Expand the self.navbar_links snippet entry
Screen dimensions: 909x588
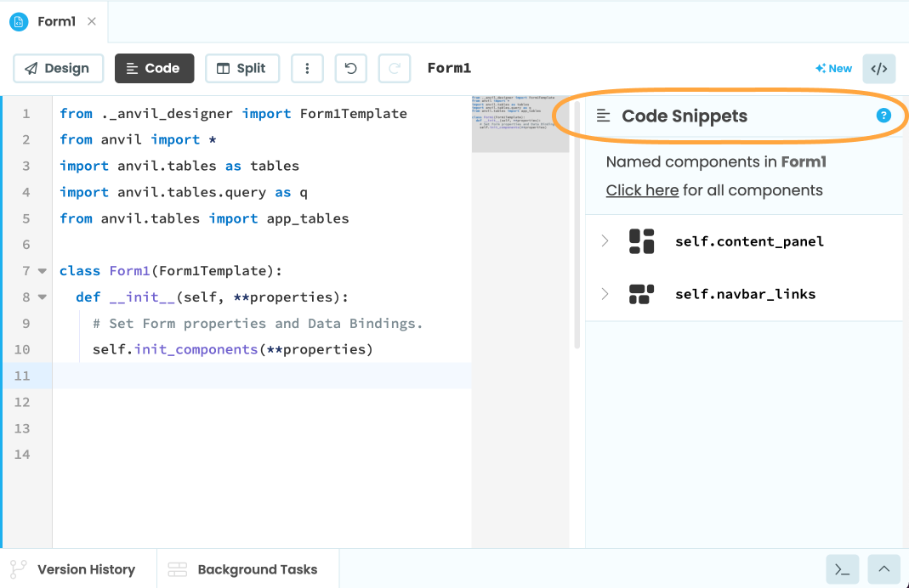point(605,294)
